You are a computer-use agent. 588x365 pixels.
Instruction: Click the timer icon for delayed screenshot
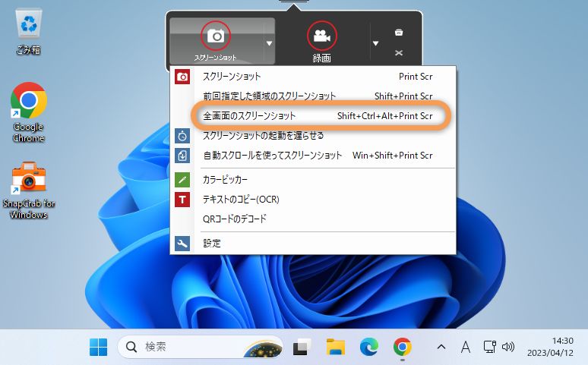click(182, 136)
